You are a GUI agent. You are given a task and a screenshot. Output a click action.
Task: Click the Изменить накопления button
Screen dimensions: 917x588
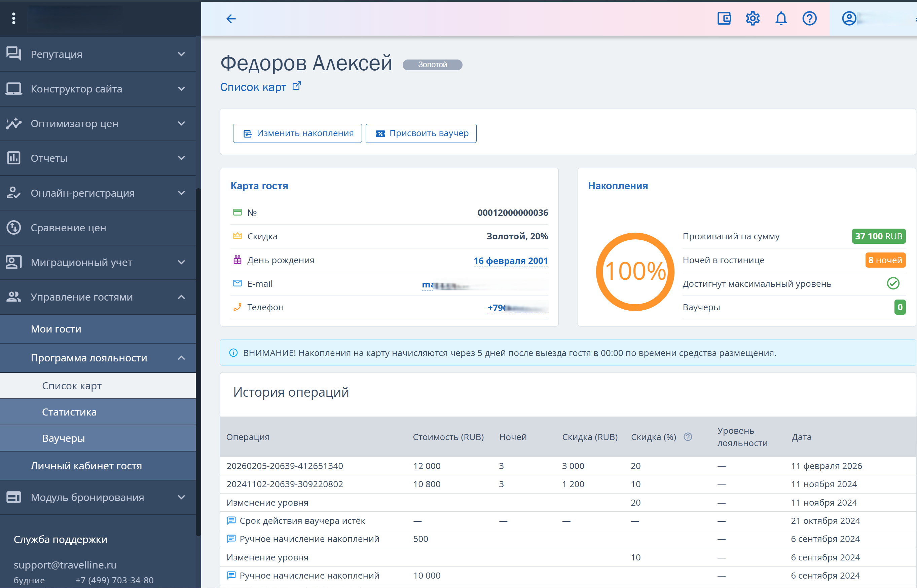pos(297,133)
